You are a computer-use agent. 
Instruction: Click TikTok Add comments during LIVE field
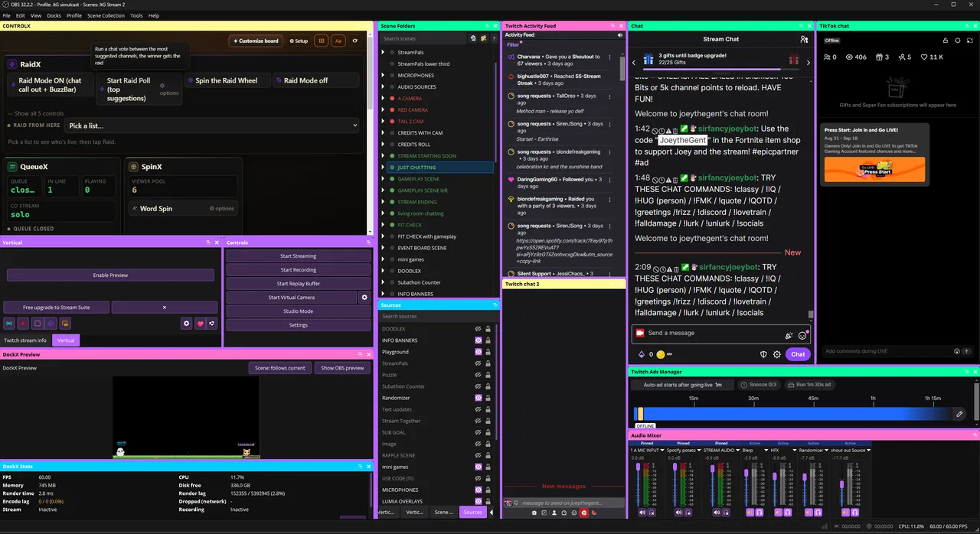(886, 351)
